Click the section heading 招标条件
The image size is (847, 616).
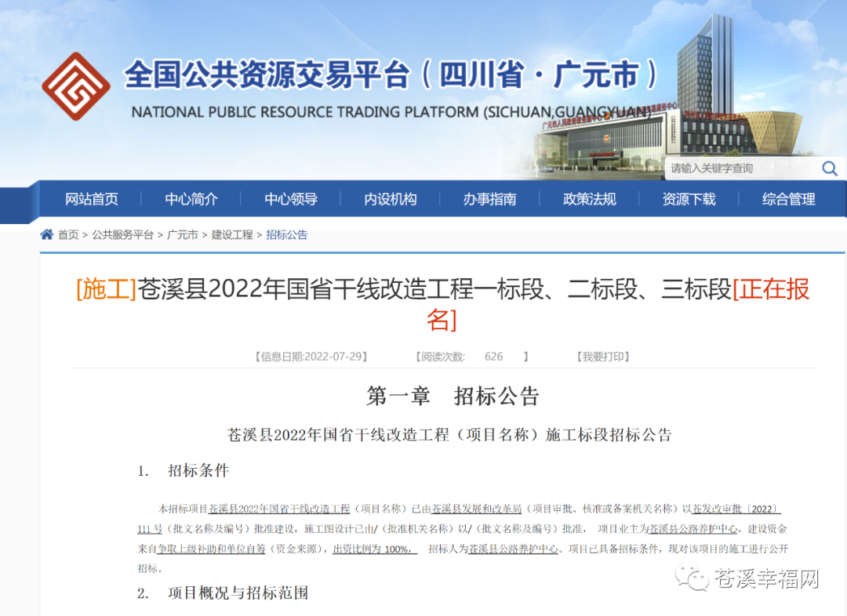(x=198, y=470)
